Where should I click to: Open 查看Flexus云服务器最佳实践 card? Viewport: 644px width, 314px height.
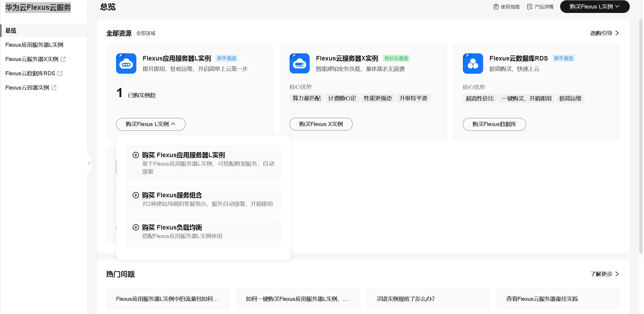(558, 299)
